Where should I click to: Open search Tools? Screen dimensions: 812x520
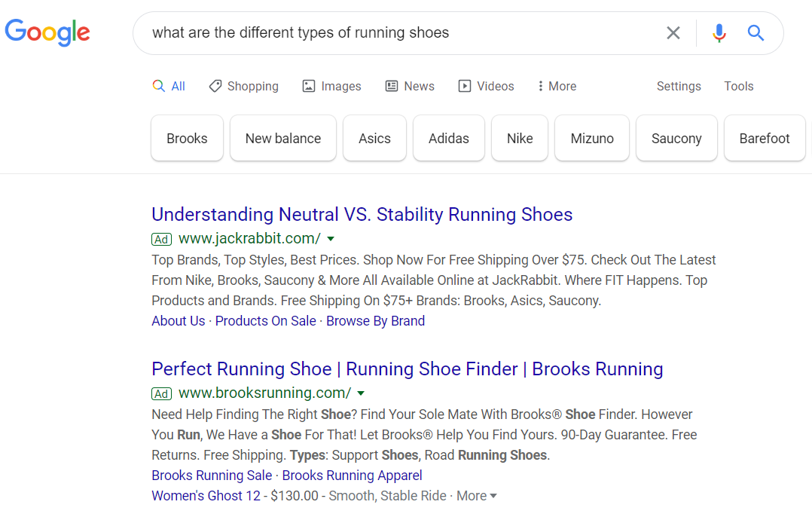[x=738, y=86]
